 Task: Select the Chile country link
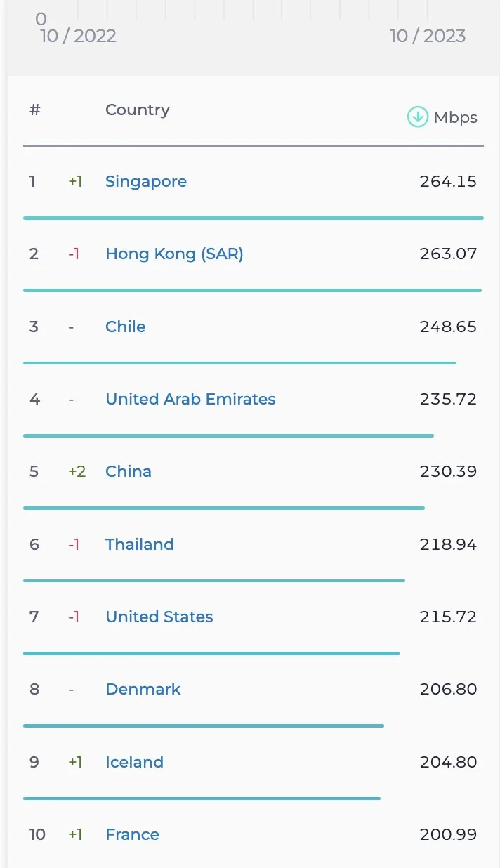pos(126,327)
